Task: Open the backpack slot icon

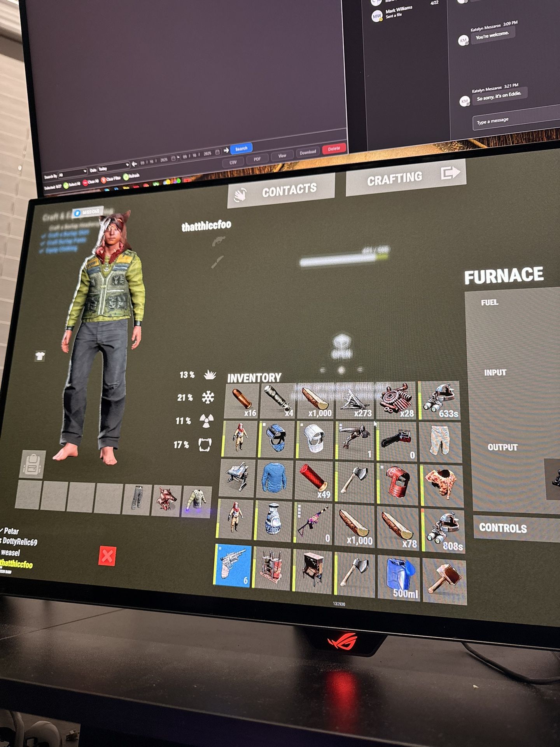Action: pos(33,465)
